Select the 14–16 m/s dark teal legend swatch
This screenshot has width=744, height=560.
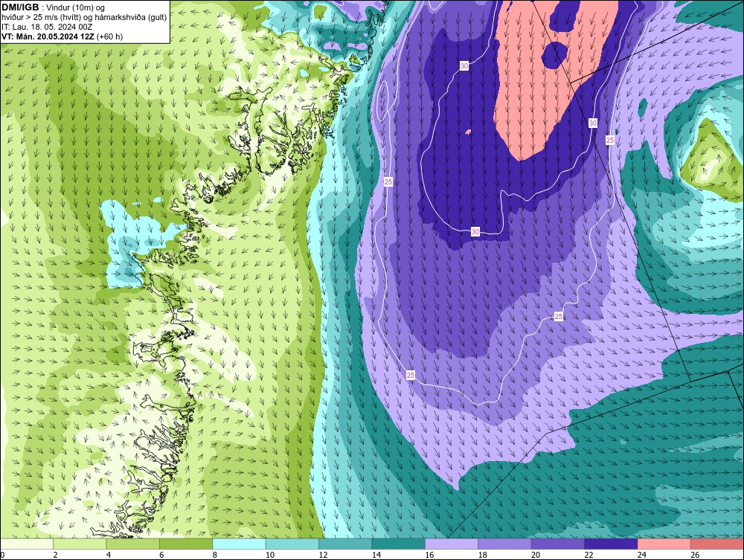(399, 544)
